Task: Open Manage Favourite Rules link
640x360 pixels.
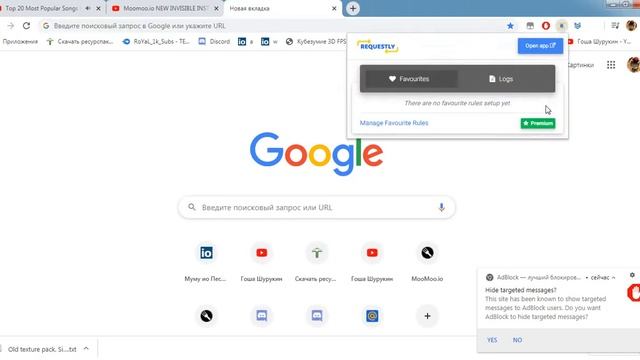Action: [x=394, y=123]
